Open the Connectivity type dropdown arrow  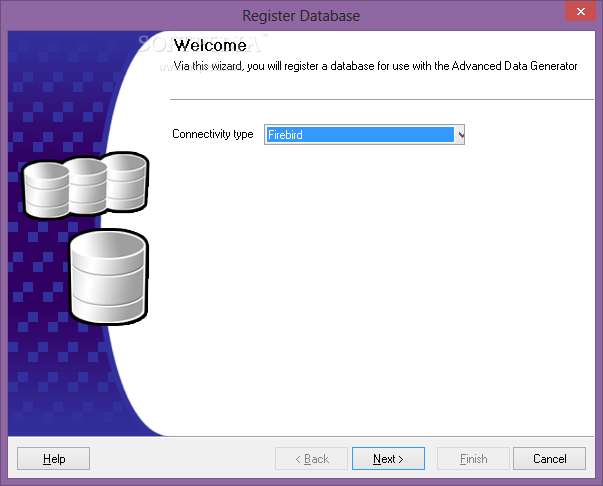tap(460, 135)
